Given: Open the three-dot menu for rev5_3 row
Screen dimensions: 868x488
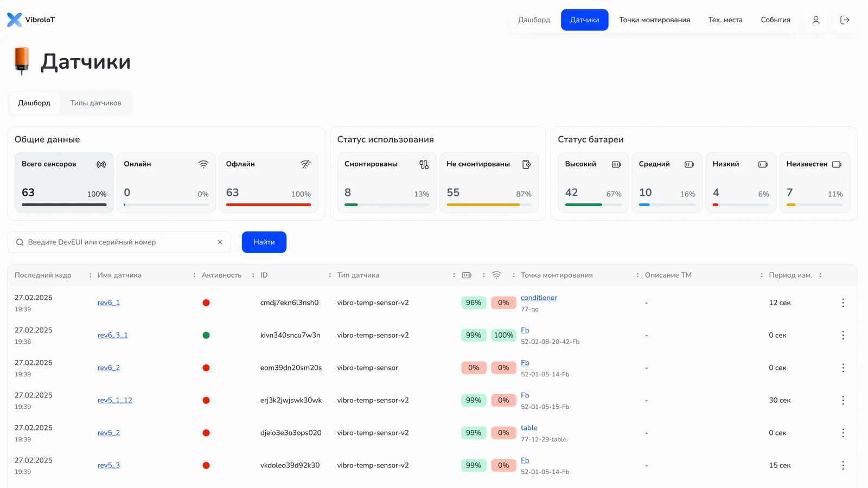Looking at the screenshot, I should pos(843,465).
